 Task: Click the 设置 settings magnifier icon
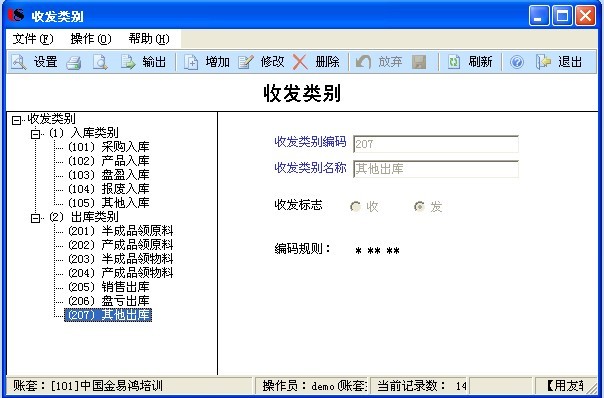coord(18,62)
